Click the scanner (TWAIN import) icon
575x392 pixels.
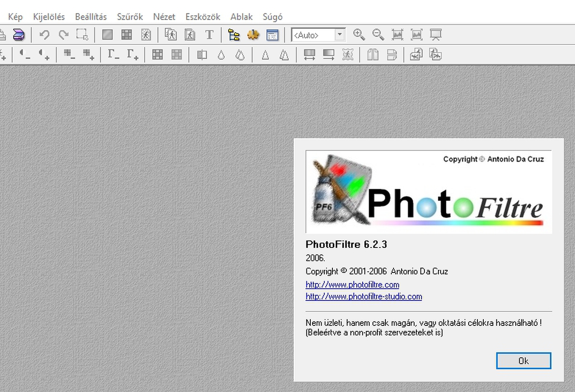(x=19, y=35)
